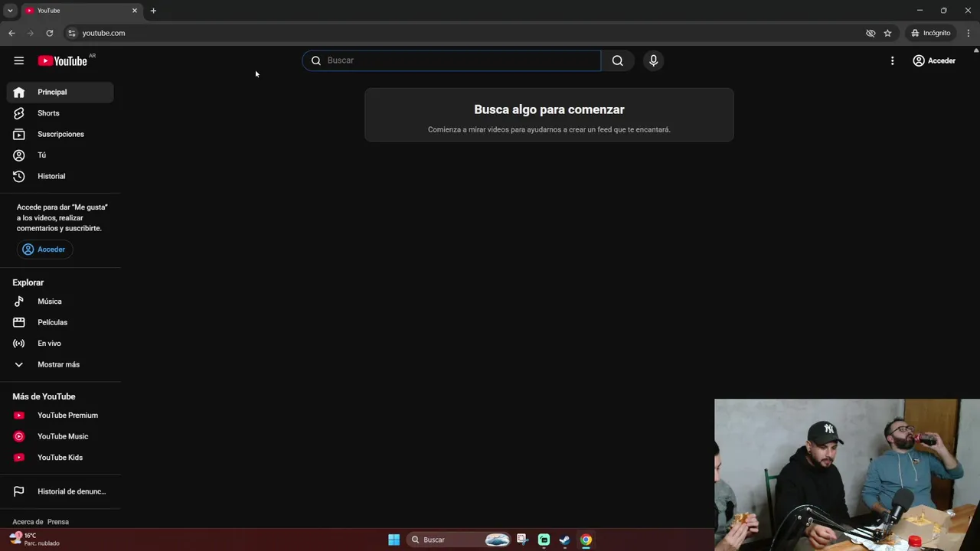Screen dimensions: 980x551
Task: Open the Windows Start menu
Action: 394,540
